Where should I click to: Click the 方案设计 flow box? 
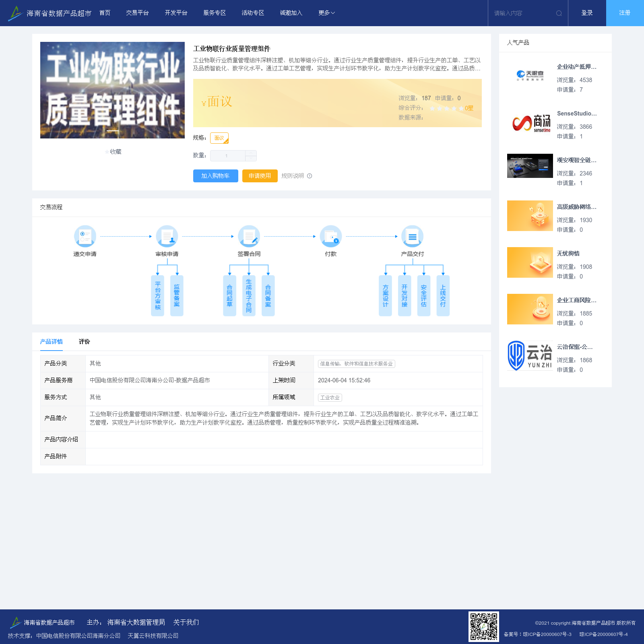pyautogui.click(x=385, y=296)
